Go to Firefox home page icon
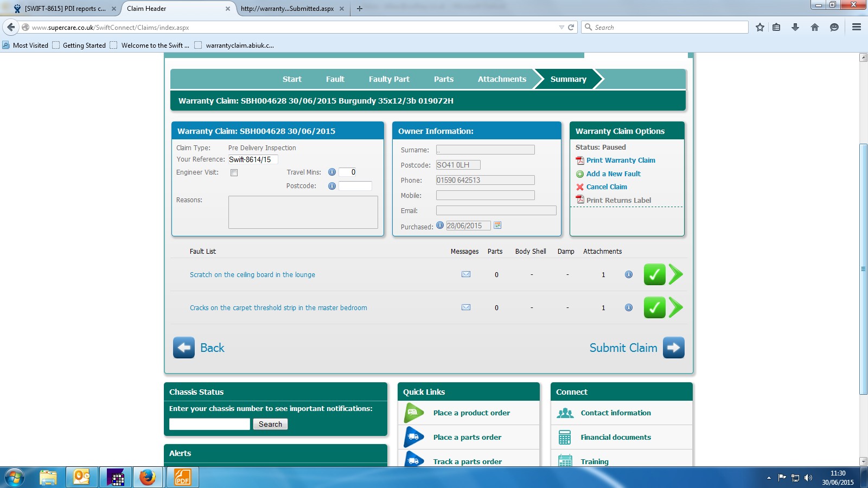The height and width of the screenshot is (488, 868). tap(815, 27)
